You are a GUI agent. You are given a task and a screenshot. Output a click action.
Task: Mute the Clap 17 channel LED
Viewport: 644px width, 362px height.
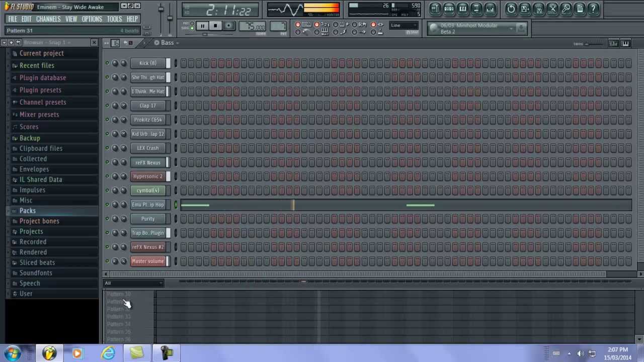tap(107, 106)
